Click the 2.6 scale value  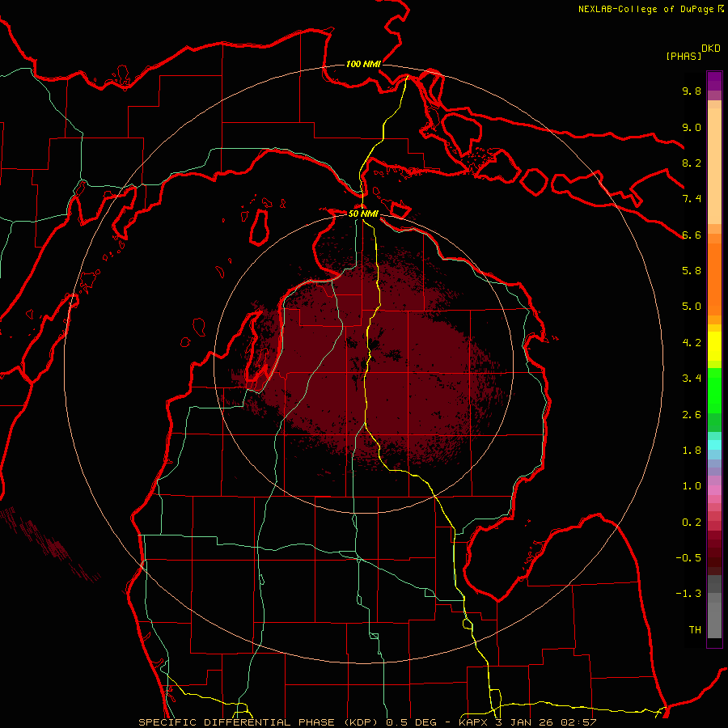coord(692,414)
